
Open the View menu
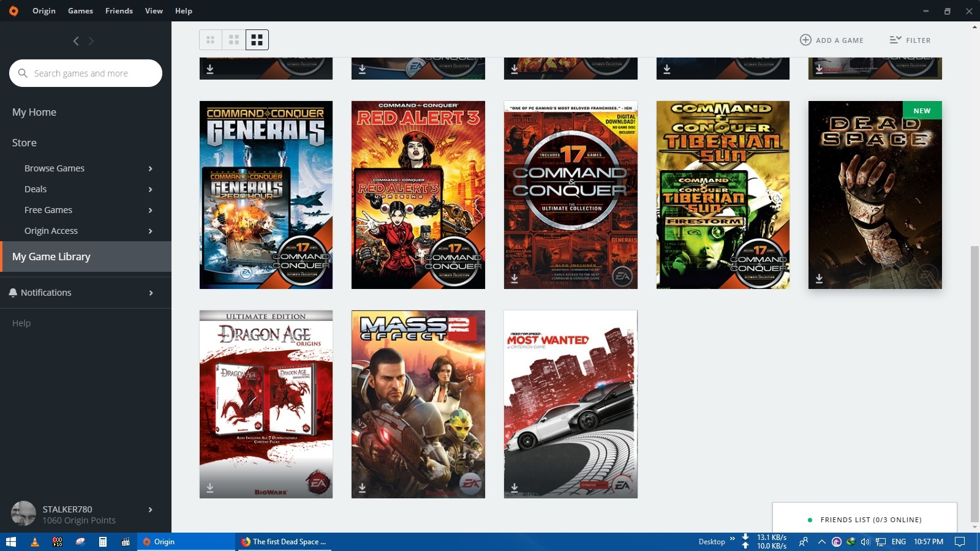(154, 11)
